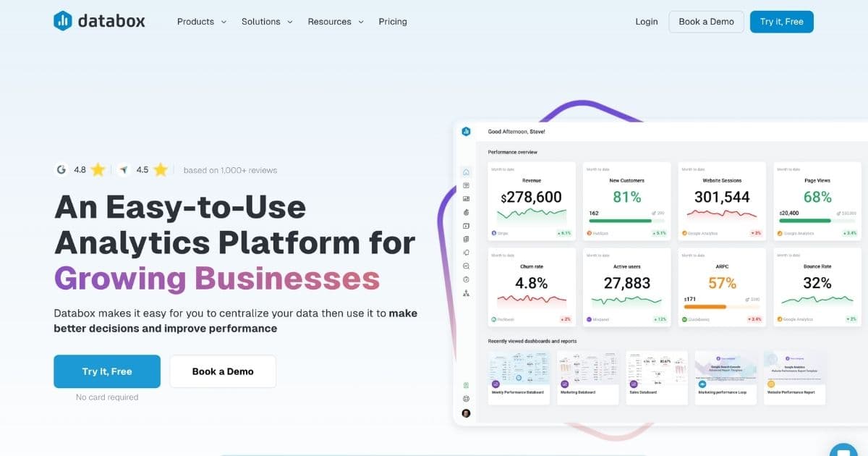Click 'Recently viewed dashboards and reports' heading
The height and width of the screenshot is (456, 868).
[x=532, y=341]
